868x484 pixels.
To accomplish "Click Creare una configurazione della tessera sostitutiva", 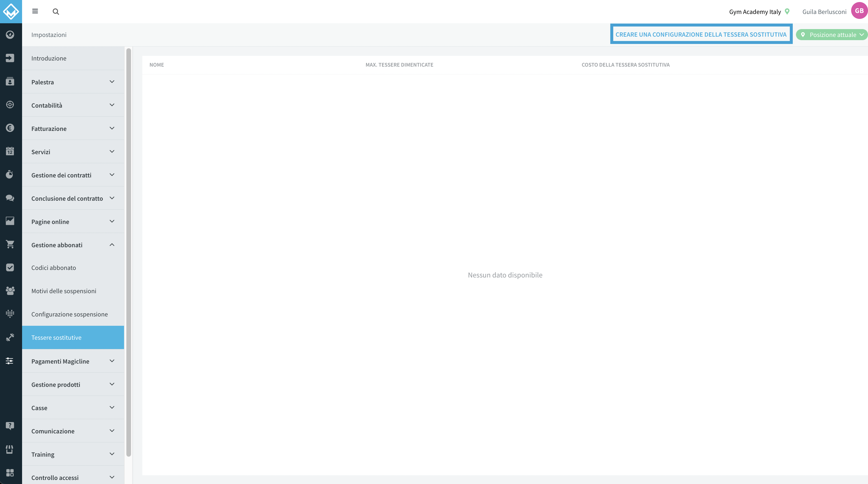I will pyautogui.click(x=701, y=34).
